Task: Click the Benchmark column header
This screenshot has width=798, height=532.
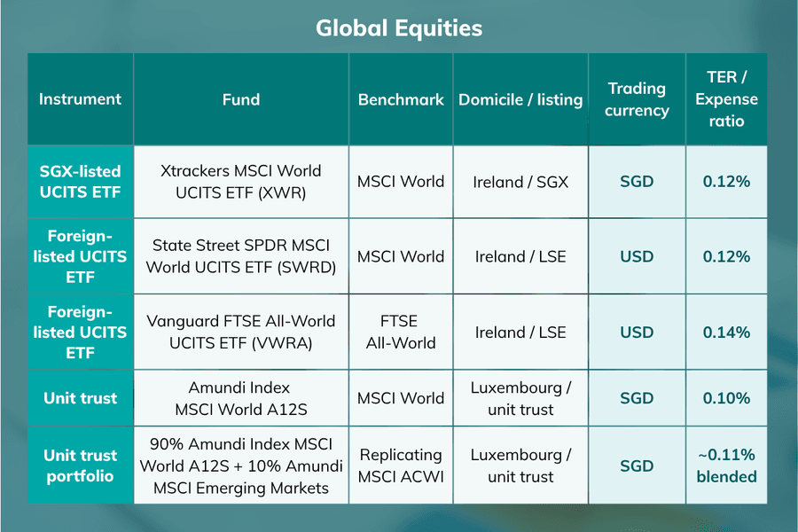Action: click(401, 99)
